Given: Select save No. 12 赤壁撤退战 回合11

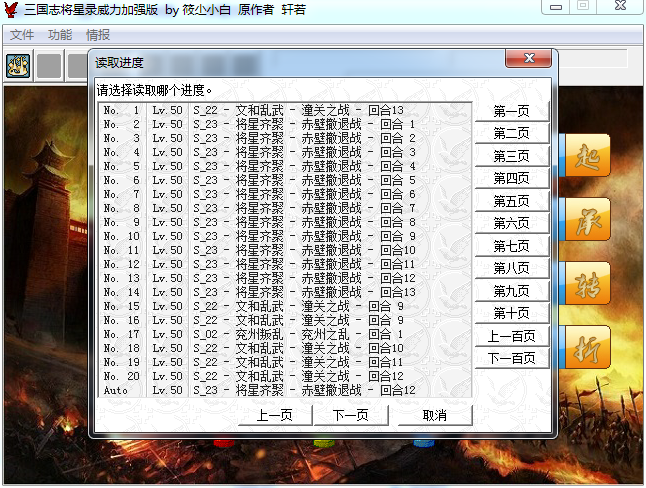Looking at the screenshot, I should tap(285, 265).
